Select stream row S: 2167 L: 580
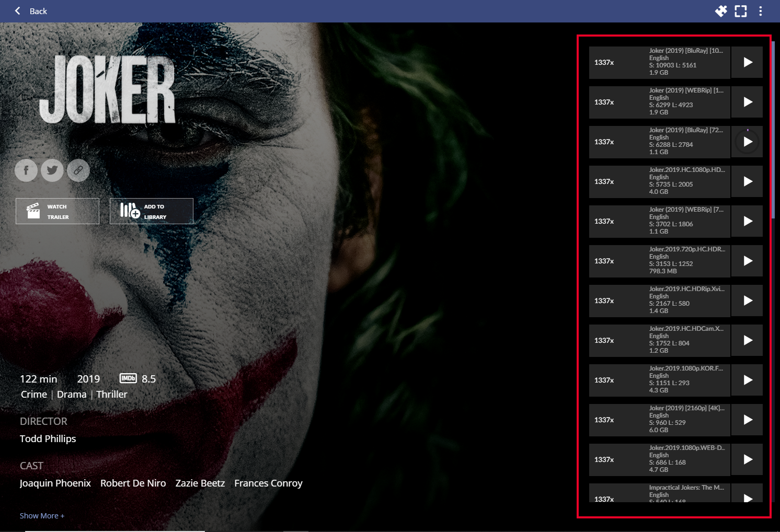Image resolution: width=780 pixels, height=532 pixels. click(x=660, y=300)
